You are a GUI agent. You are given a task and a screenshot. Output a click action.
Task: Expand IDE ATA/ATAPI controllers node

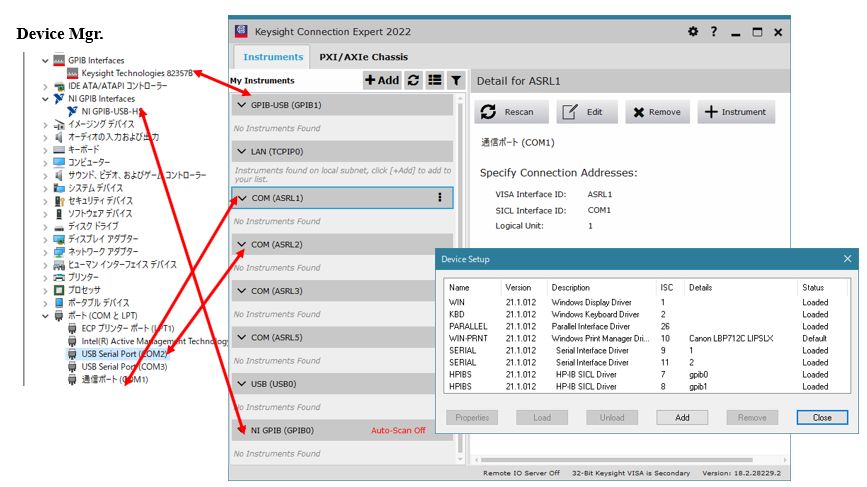45,86
